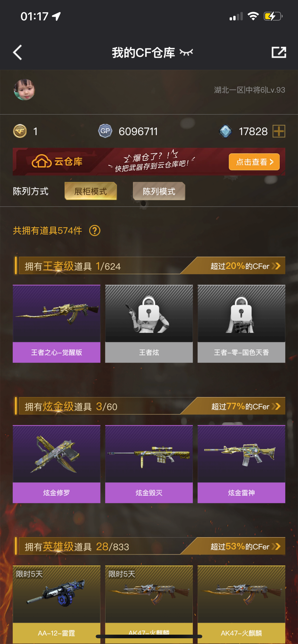Expand the 王者级道具 ranking arrow
The height and width of the screenshot is (644, 298).
tap(276, 266)
